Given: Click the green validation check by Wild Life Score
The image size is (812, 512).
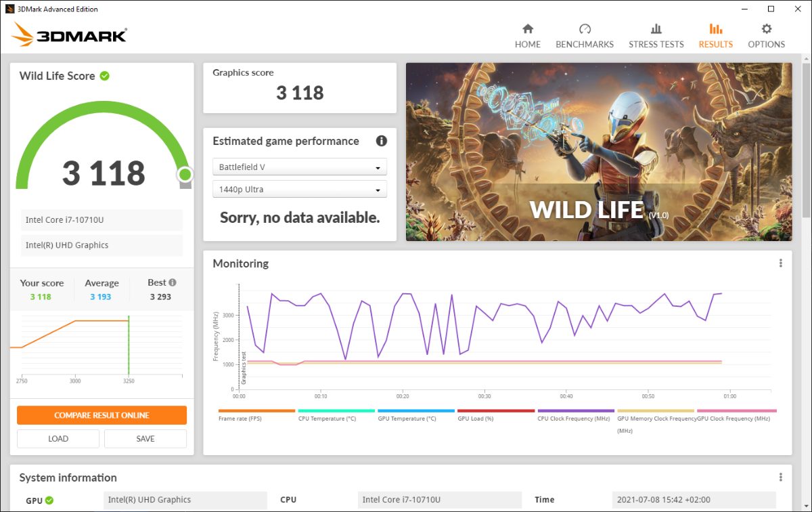Looking at the screenshot, I should tap(104, 76).
